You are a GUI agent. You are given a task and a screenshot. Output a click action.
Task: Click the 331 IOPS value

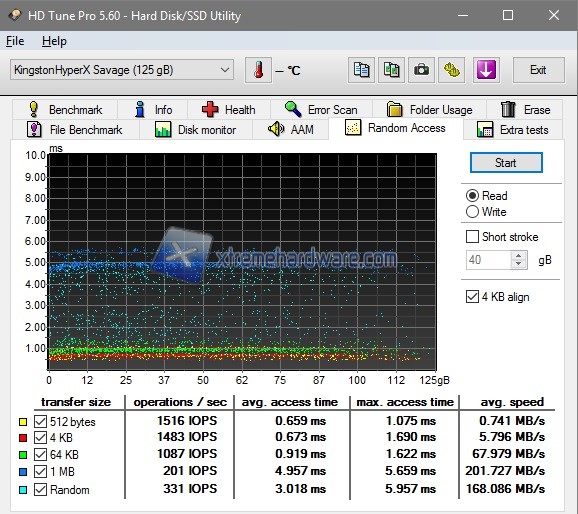pos(190,489)
